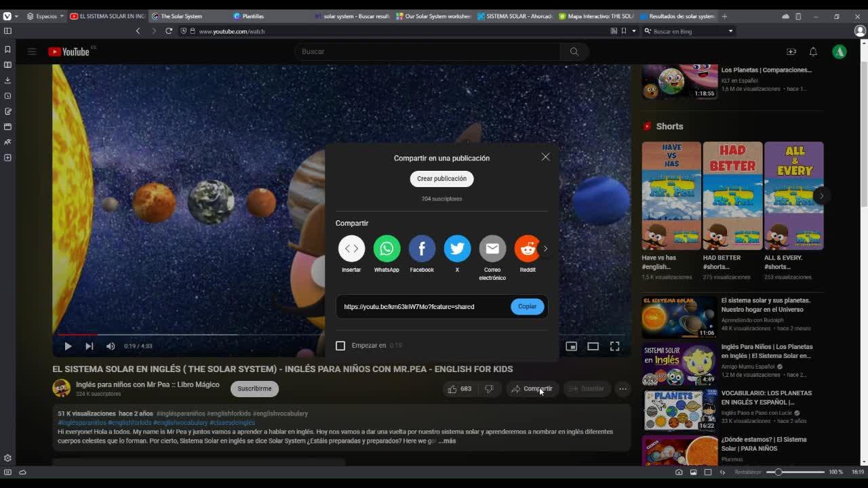This screenshot has height=488, width=868.
Task: Adjust the page zoom slider in status bar
Action: click(795, 472)
